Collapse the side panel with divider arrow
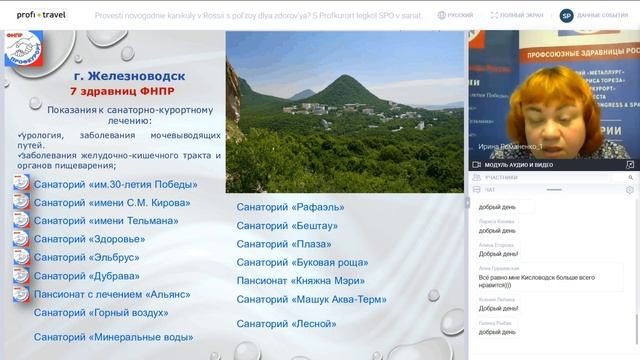This screenshot has height=360, width=640. [467, 202]
